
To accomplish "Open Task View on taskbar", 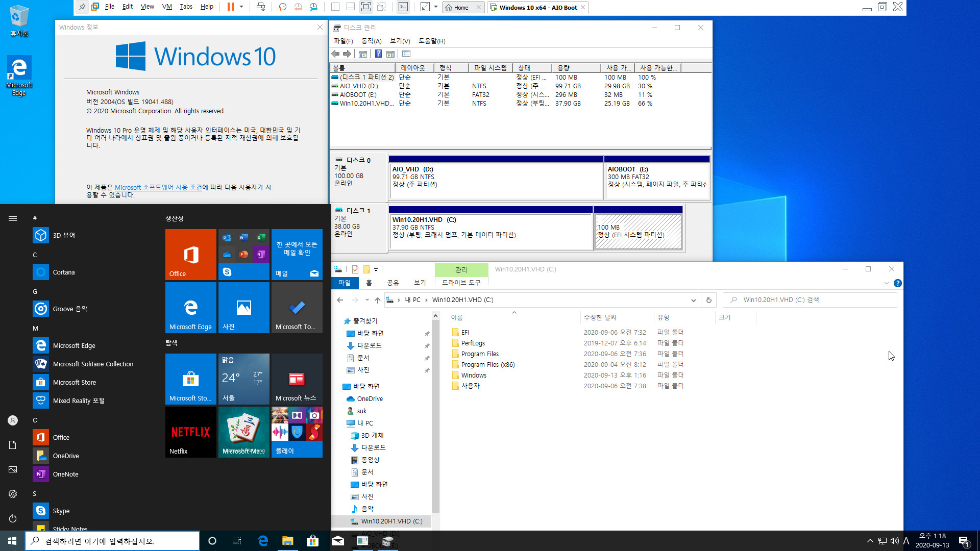I will [x=237, y=541].
